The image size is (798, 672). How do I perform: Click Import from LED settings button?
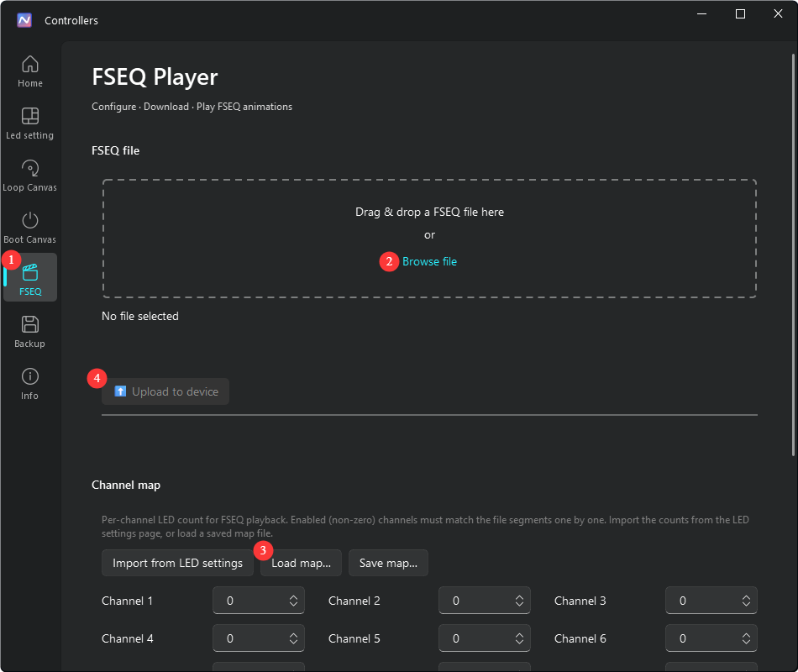click(x=177, y=563)
